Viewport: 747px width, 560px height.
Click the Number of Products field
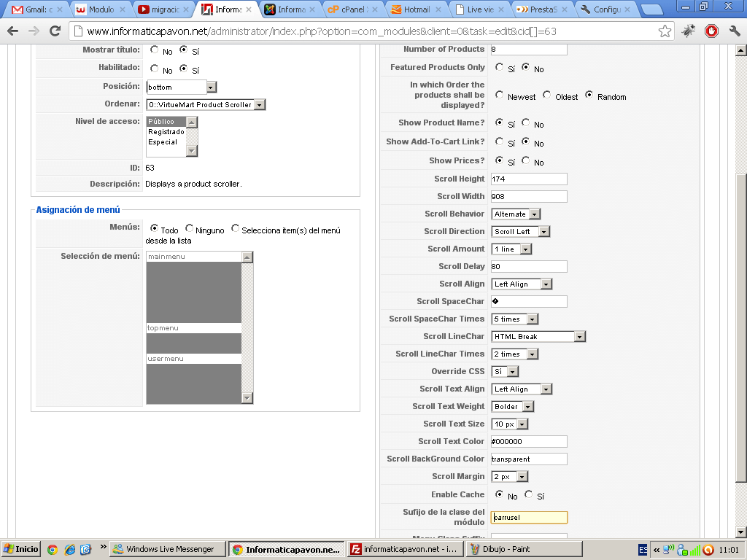point(529,49)
